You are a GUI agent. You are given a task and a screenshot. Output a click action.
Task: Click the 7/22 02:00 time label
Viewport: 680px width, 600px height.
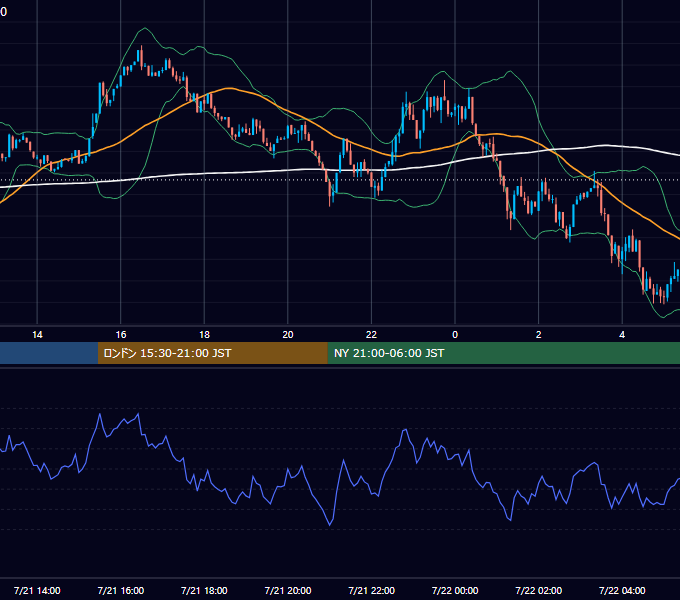(x=539, y=590)
